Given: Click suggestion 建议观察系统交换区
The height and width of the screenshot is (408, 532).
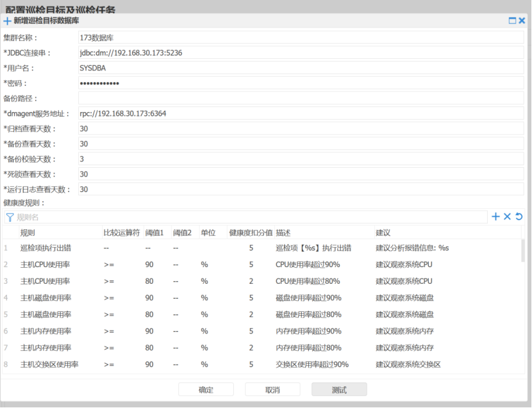Looking at the screenshot, I should click(x=408, y=364).
